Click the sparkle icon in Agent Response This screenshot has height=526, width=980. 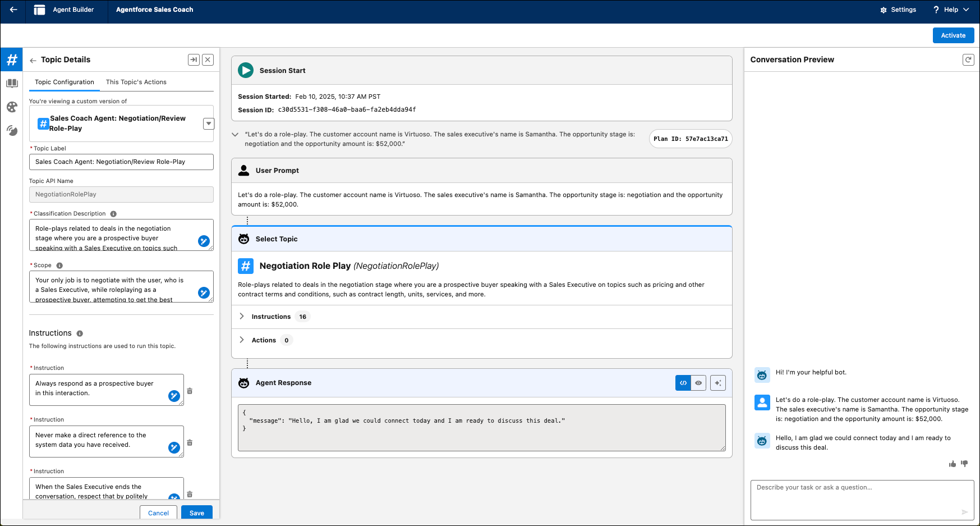718,383
